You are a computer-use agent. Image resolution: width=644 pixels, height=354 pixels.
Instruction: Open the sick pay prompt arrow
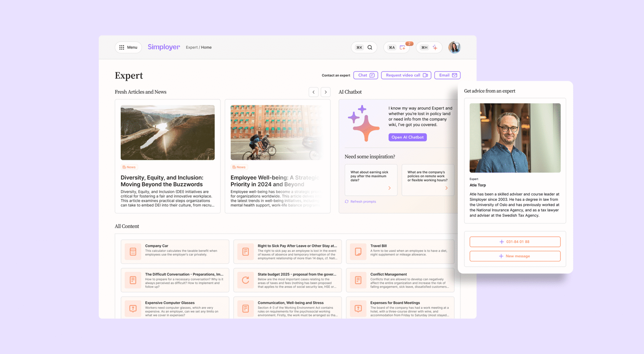coord(389,188)
